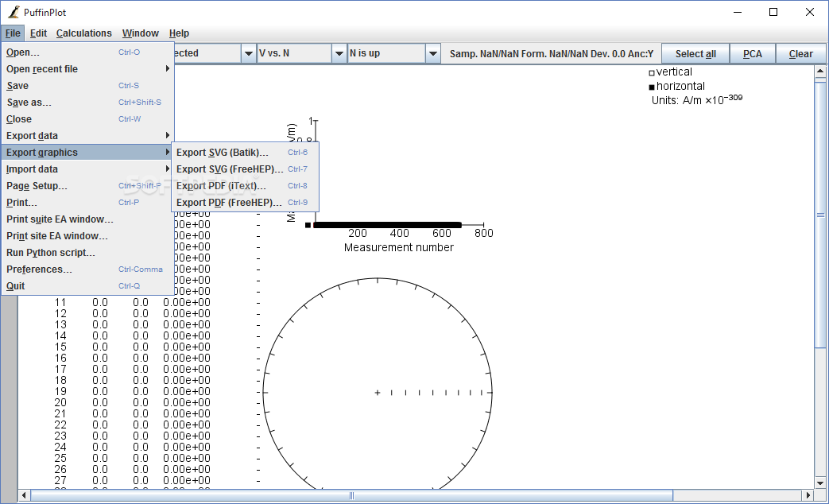This screenshot has height=504, width=829.
Task: Click the equal-area plot center cross
Action: click(x=378, y=393)
